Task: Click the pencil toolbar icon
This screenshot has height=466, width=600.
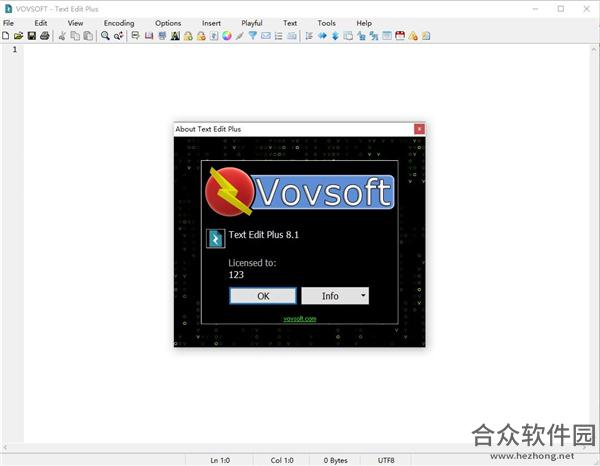Action: pyautogui.click(x=240, y=36)
